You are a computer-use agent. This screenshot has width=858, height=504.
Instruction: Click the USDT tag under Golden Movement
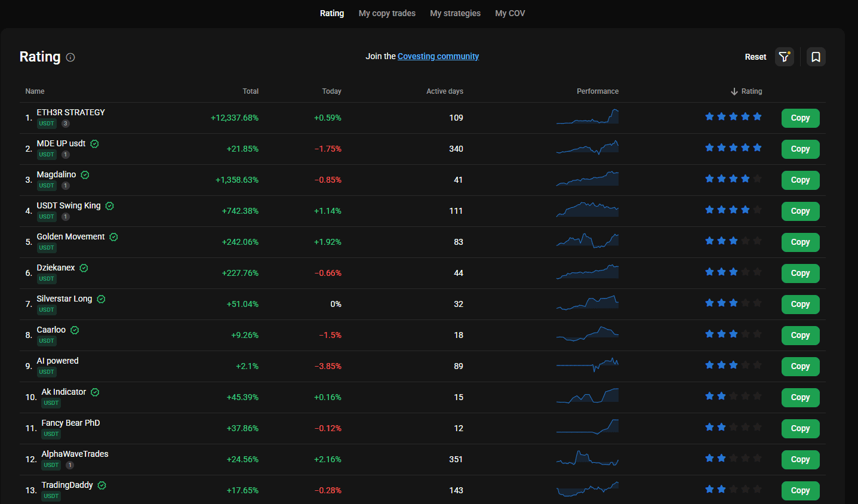(47, 248)
